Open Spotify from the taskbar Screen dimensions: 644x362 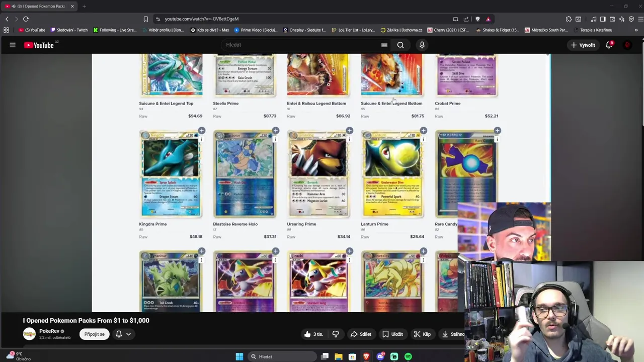pyautogui.click(x=408, y=356)
